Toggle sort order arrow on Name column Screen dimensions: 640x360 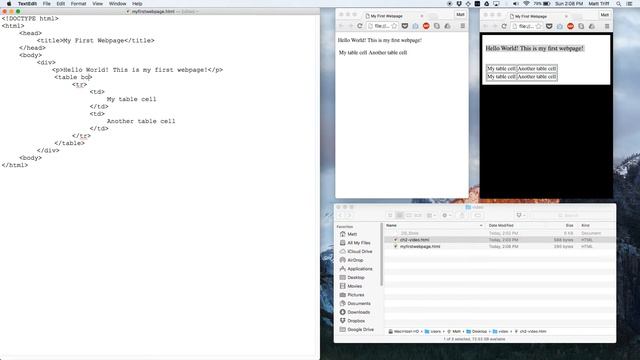[481, 225]
